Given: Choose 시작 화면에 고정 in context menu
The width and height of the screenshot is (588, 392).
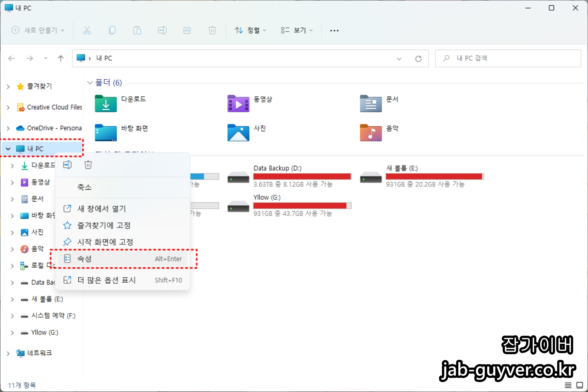Looking at the screenshot, I should pyautogui.click(x=123, y=242).
